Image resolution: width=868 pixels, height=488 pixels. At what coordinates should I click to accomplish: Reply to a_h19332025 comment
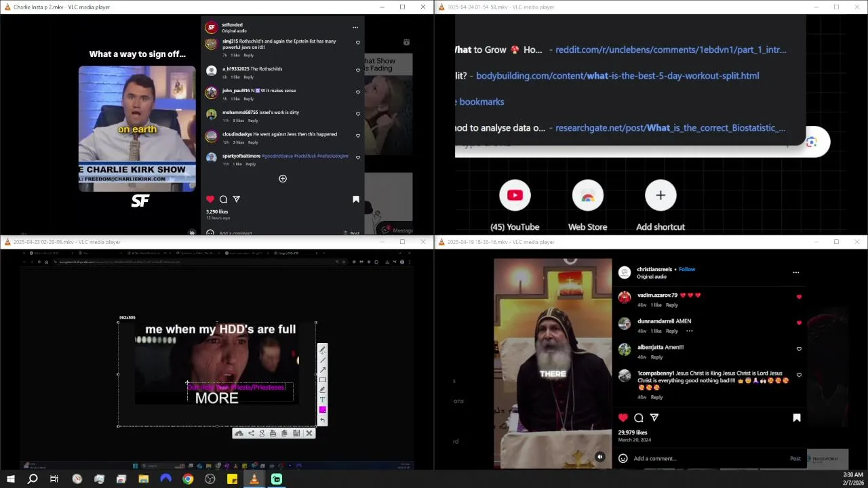248,77
